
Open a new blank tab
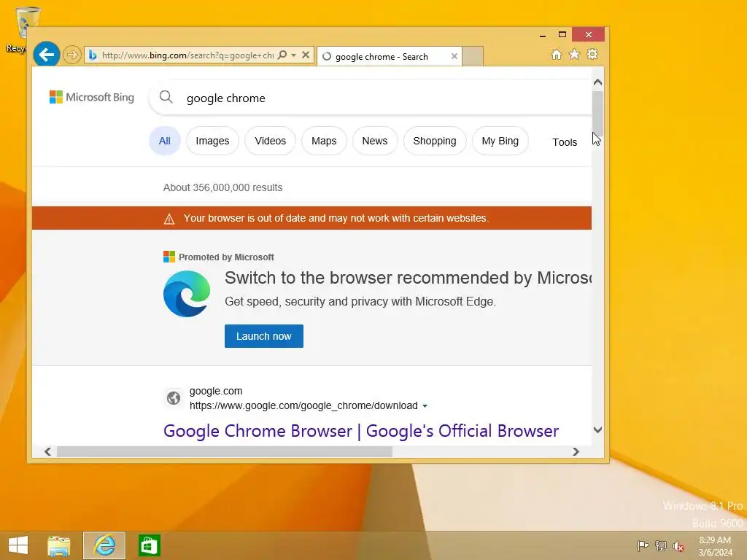[x=473, y=57]
